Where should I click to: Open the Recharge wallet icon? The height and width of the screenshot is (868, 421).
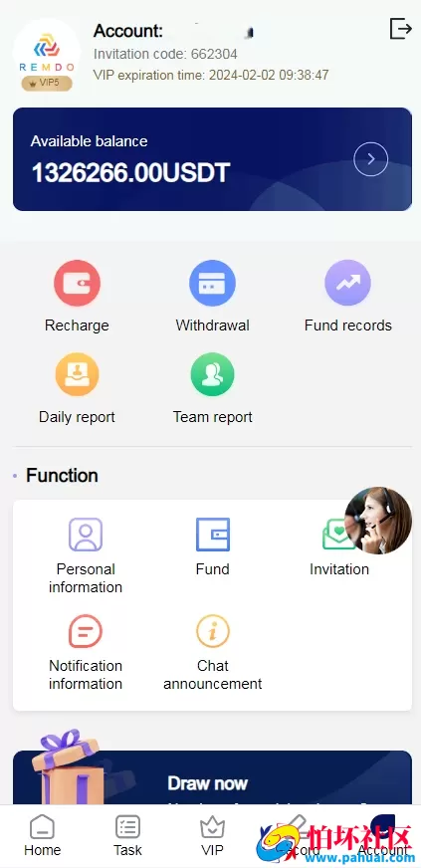coord(77,283)
